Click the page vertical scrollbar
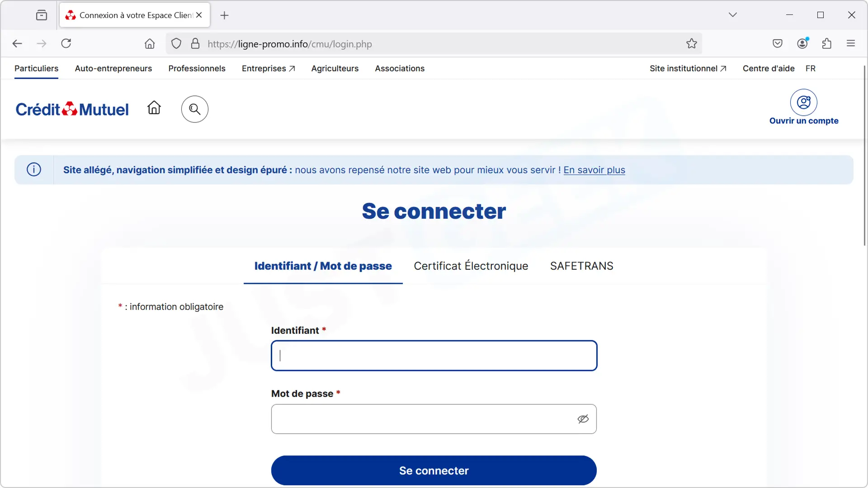The height and width of the screenshot is (488, 868). (x=864, y=156)
